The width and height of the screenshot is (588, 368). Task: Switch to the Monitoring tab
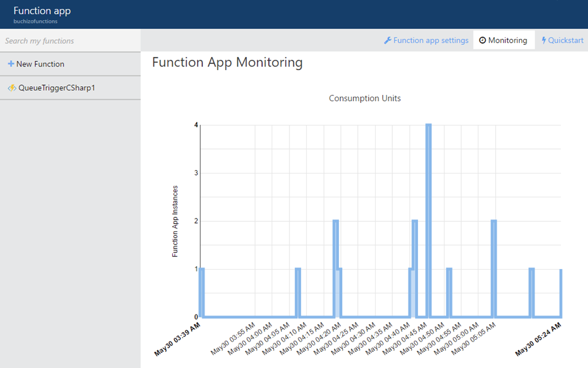coord(507,40)
